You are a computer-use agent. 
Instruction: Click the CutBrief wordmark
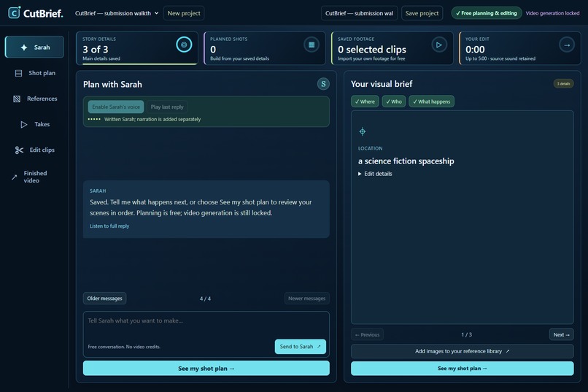pos(43,13)
